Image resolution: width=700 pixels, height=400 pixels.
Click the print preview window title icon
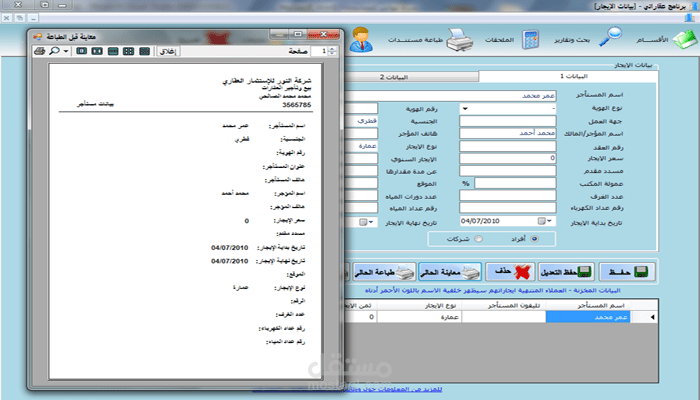pyautogui.click(x=37, y=37)
